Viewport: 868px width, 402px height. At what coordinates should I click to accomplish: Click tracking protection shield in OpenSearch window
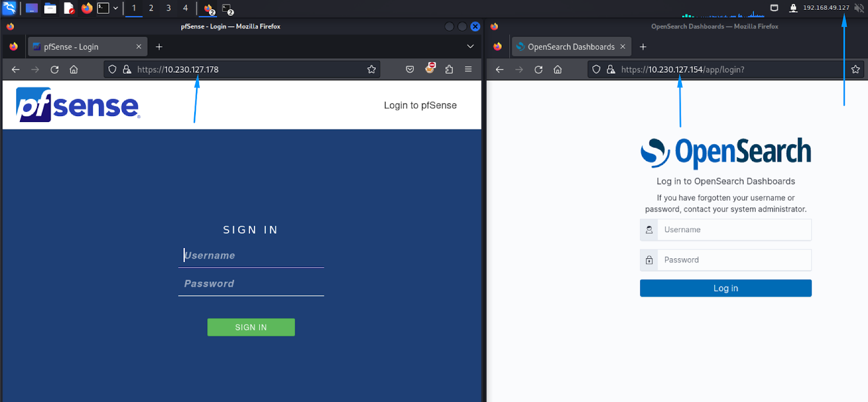coord(596,69)
